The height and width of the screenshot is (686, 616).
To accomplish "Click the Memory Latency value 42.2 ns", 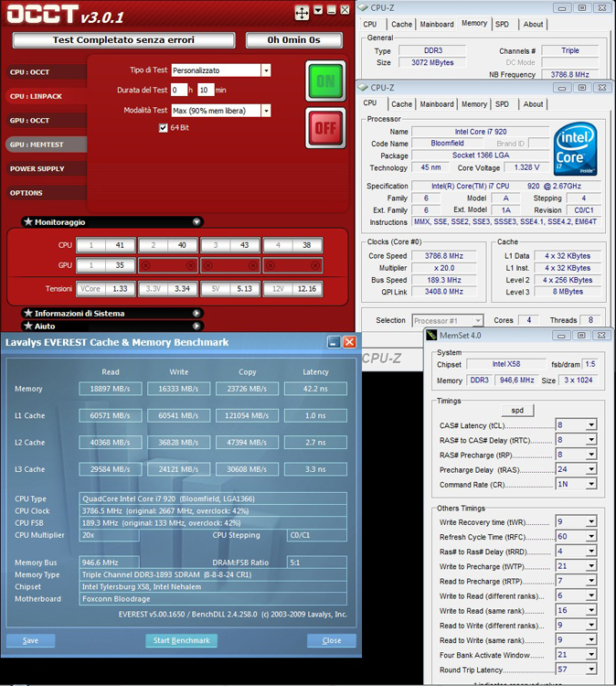I will (x=315, y=389).
